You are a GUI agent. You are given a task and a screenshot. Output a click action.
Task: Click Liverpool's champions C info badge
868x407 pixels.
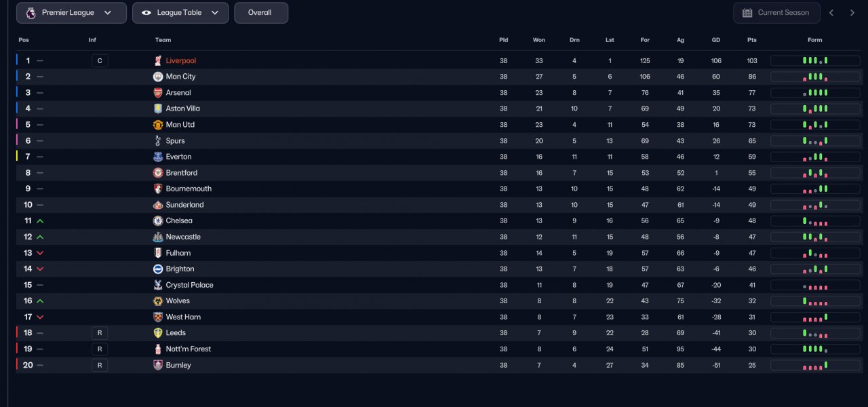[100, 61]
